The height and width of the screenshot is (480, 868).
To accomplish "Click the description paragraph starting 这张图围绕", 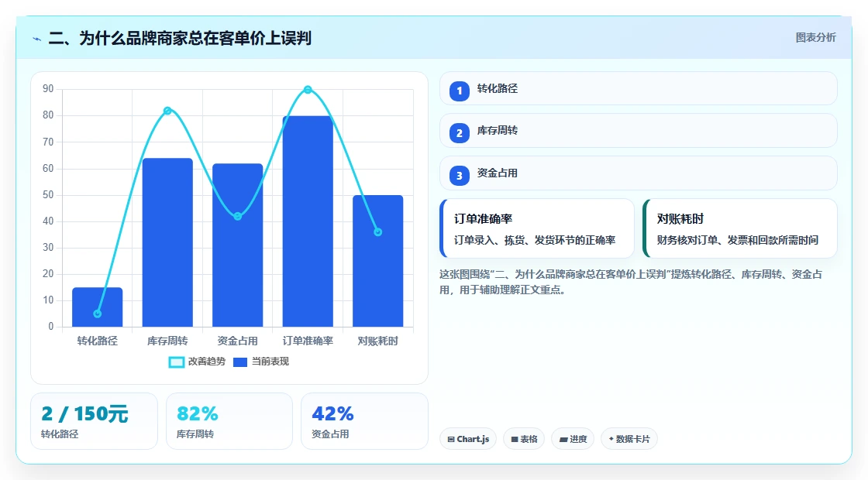I will 631,282.
